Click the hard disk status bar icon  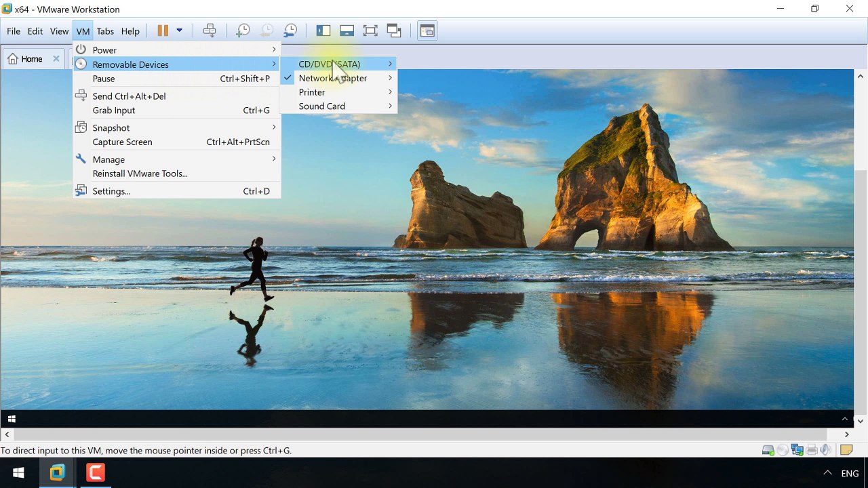(x=768, y=450)
